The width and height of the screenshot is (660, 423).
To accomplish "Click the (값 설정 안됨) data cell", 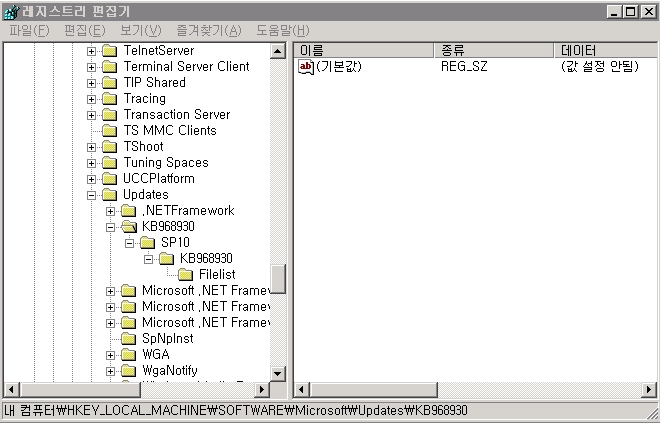I will pos(600,67).
